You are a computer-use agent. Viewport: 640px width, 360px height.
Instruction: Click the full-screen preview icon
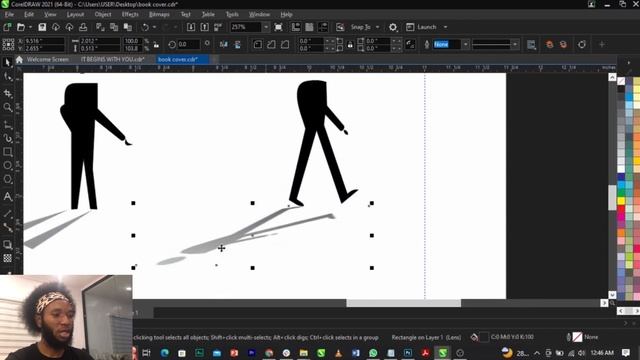(x=278, y=27)
